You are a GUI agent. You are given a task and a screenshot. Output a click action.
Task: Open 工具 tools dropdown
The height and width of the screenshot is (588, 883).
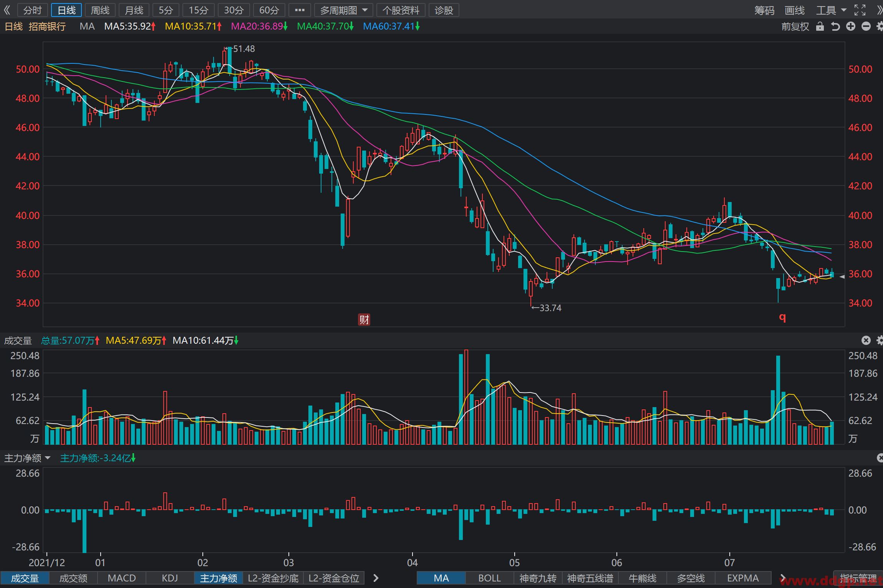coord(831,10)
